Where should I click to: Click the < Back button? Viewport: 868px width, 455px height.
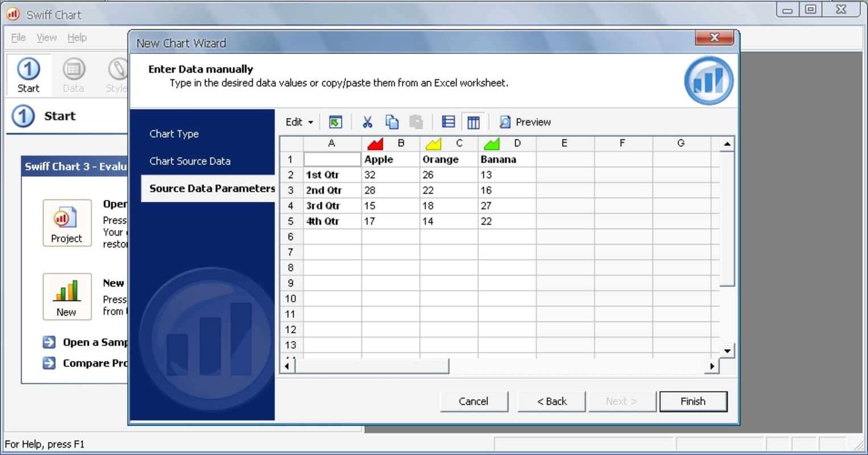pos(552,401)
